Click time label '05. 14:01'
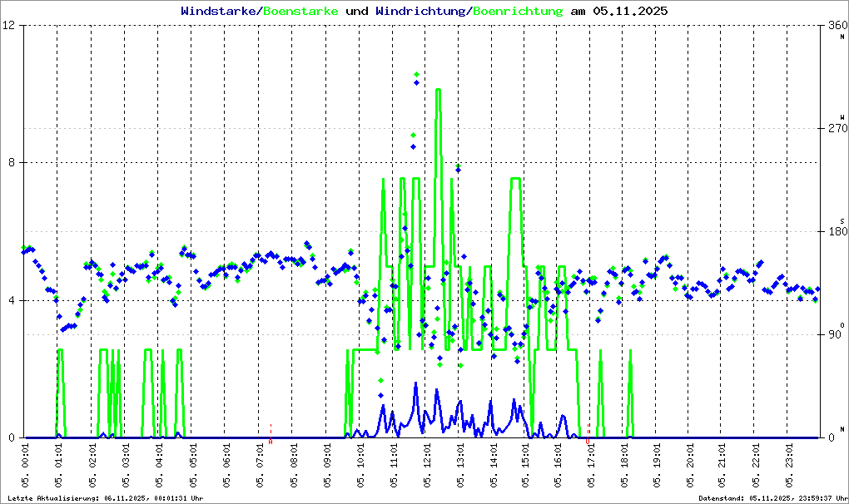This screenshot has width=849, height=504. click(x=494, y=466)
